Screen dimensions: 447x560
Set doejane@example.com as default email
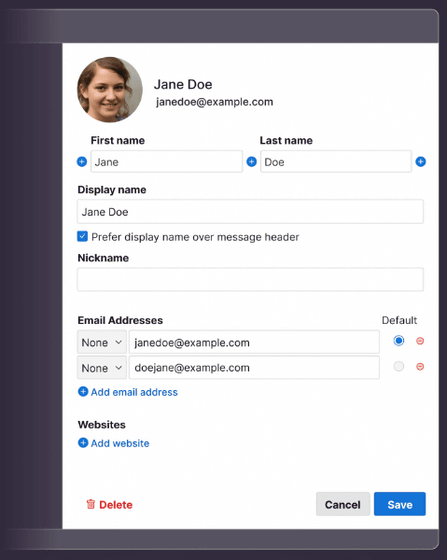click(399, 366)
